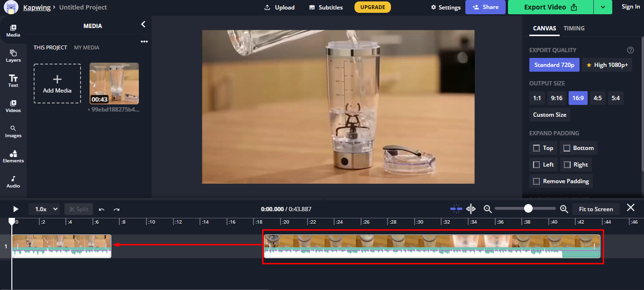Image resolution: width=644 pixels, height=290 pixels.
Task: Select High 1080p+ export quality
Action: click(607, 65)
